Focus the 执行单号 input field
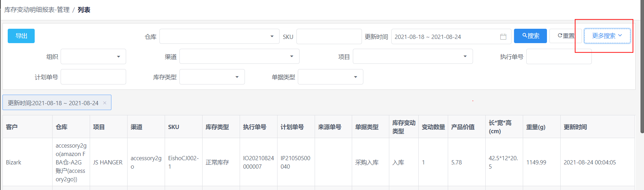 (559, 56)
